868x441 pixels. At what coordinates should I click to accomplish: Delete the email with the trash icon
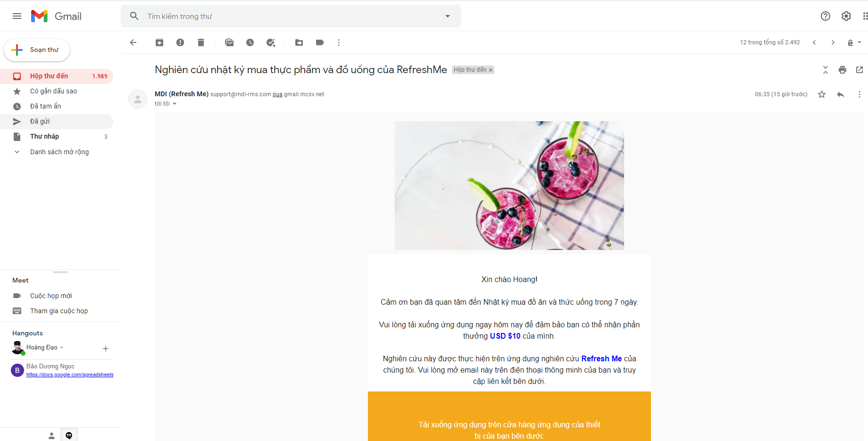pos(201,42)
